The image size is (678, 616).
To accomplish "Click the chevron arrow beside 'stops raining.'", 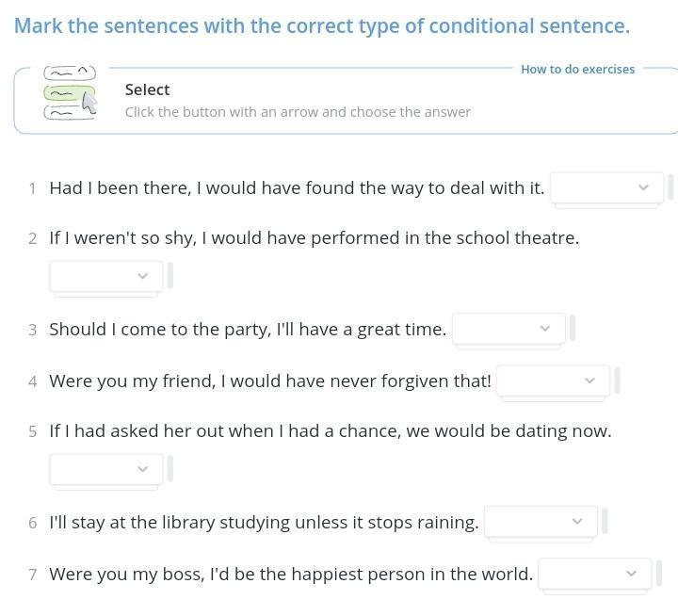I will click(577, 521).
